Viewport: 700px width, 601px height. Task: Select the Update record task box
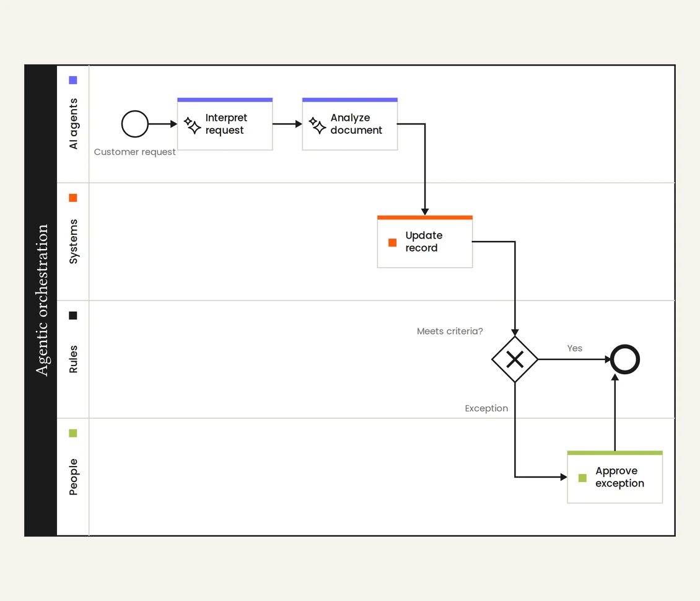point(425,242)
